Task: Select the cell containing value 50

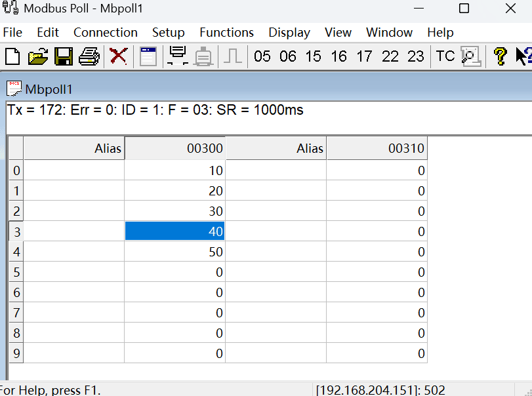Action: [x=174, y=252]
